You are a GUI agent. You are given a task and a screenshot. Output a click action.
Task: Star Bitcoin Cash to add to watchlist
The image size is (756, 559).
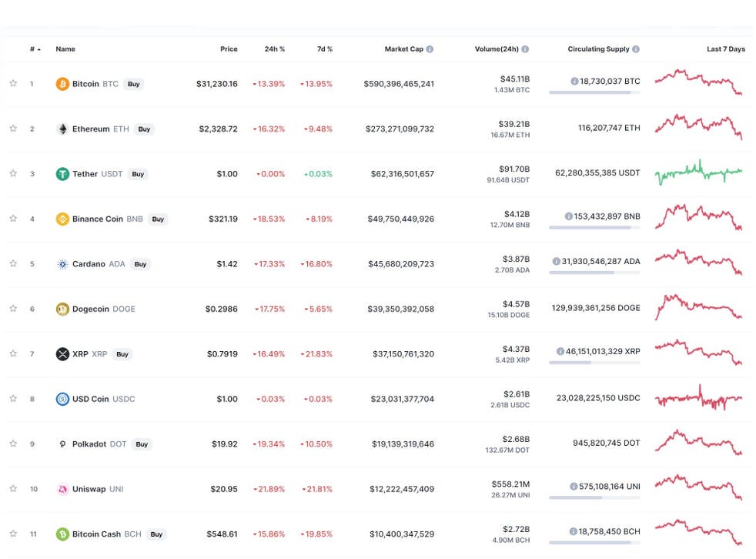13,534
